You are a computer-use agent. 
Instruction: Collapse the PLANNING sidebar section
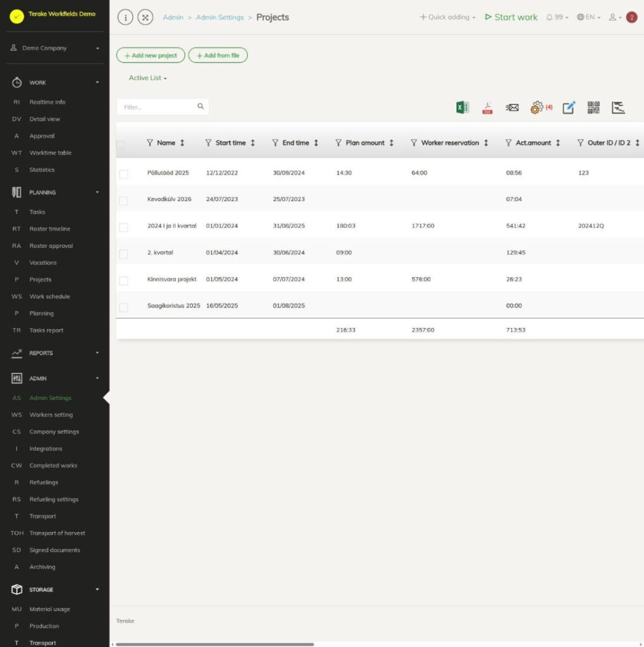tap(55, 192)
